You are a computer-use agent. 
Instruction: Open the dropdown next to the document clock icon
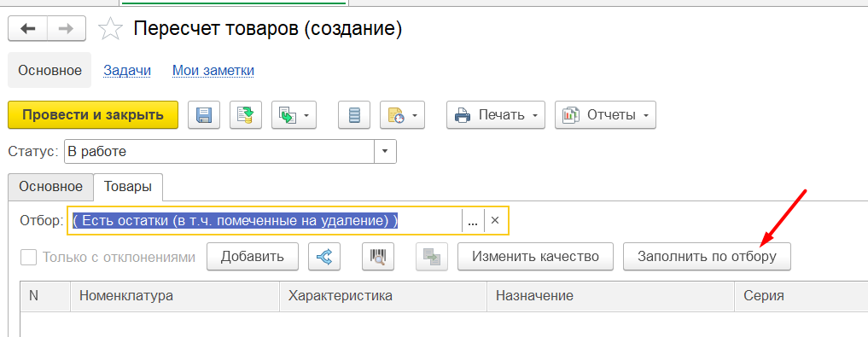click(403, 115)
